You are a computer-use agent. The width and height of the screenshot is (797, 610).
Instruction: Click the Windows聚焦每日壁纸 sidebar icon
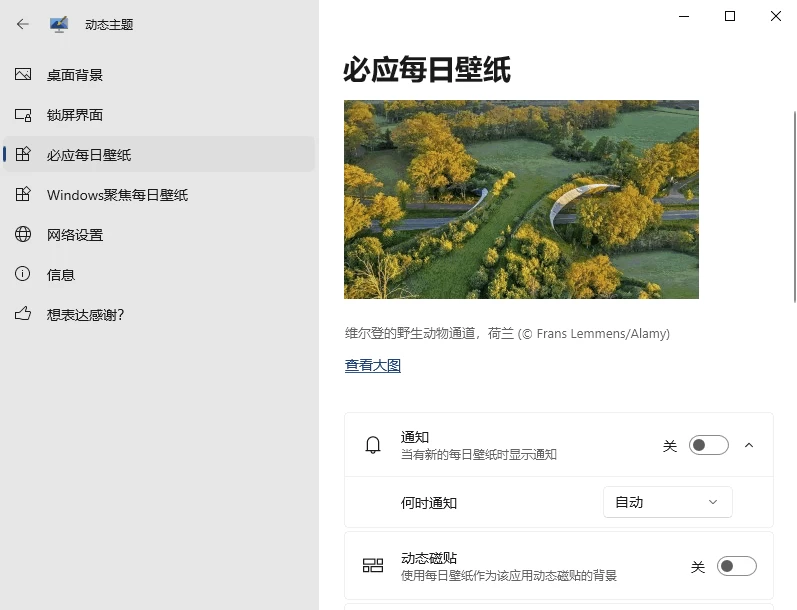coord(23,195)
